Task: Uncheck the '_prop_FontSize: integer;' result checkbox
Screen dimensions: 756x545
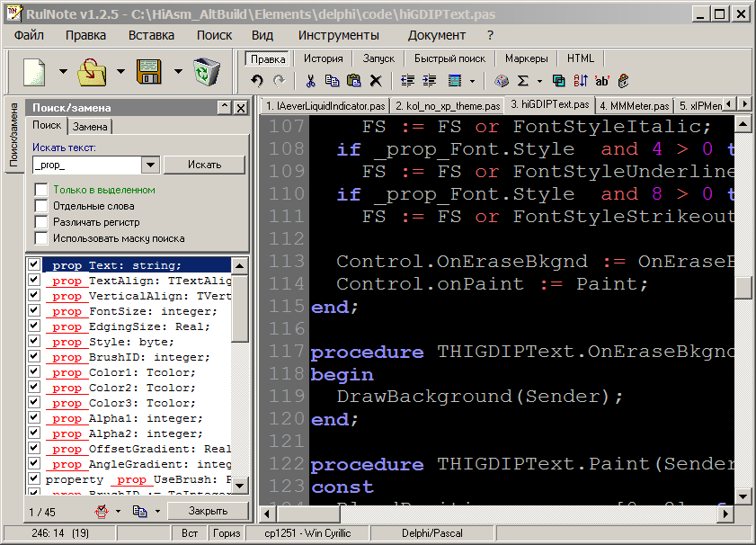Action: tap(34, 310)
